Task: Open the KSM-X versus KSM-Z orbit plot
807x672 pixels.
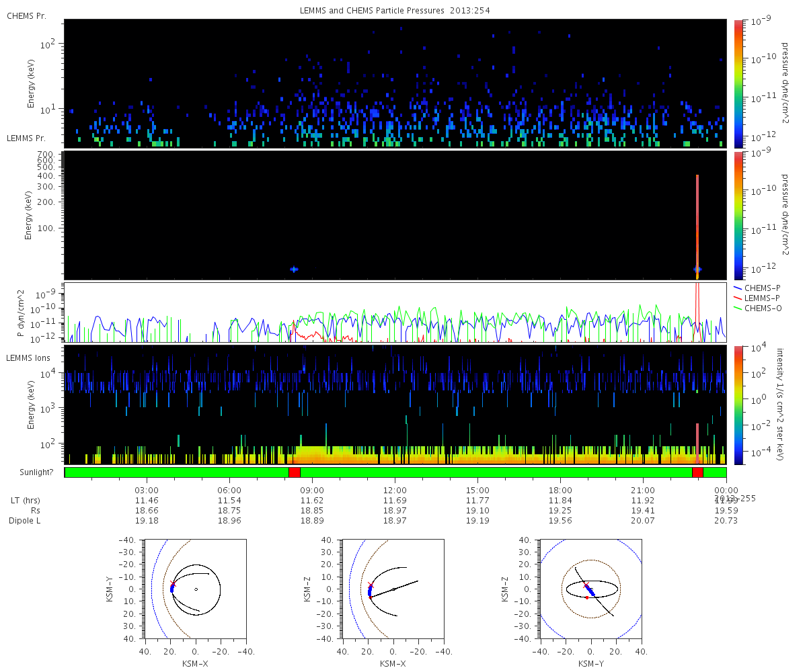Action: [393, 589]
